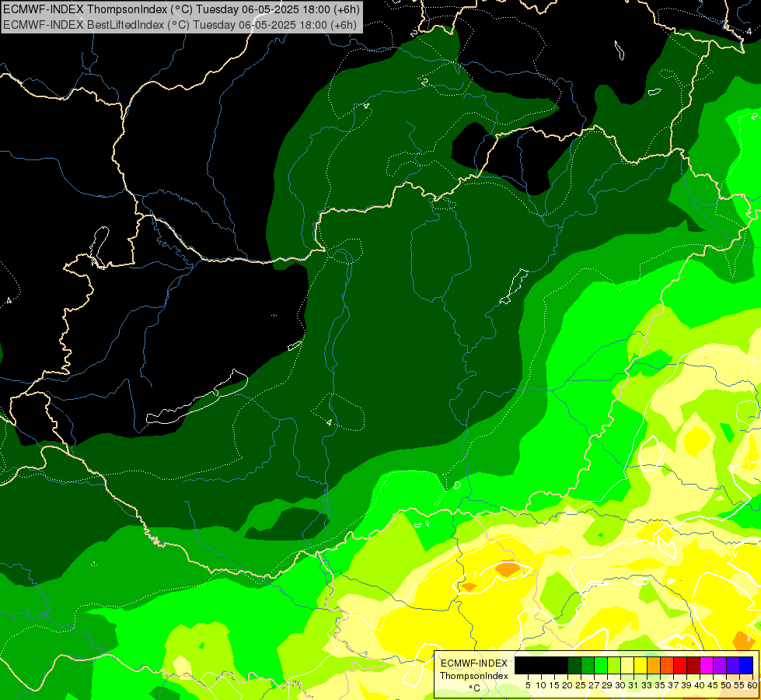
Task: Click the legend tick value '10'
Action: [541, 685]
